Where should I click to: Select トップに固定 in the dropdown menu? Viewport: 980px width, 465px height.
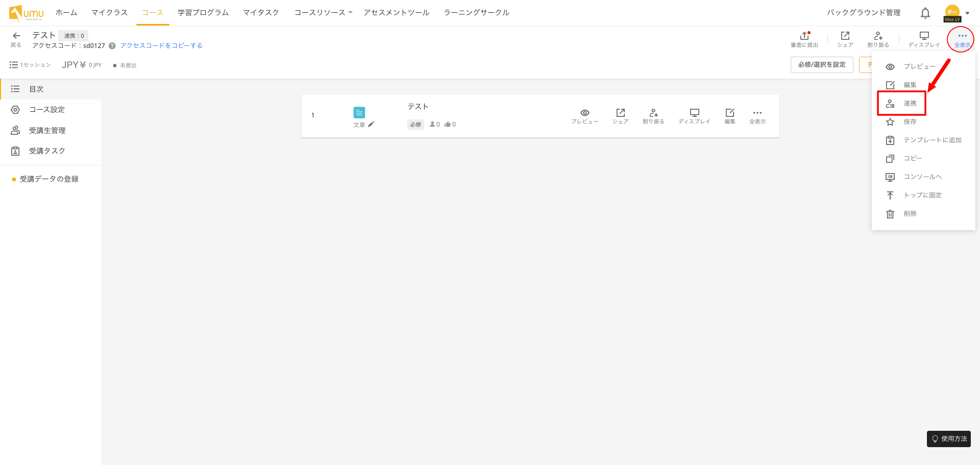click(923, 195)
